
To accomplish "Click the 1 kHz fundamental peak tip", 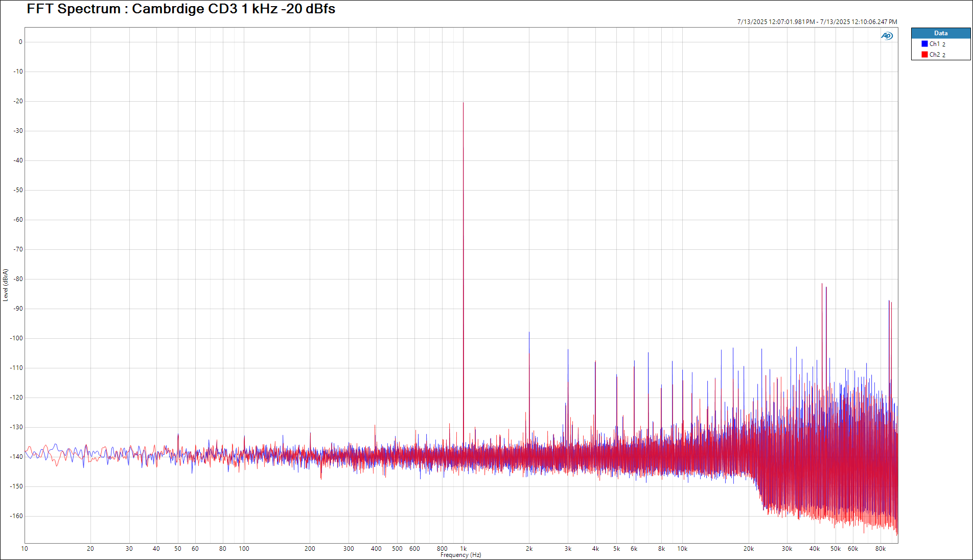I will [464, 103].
